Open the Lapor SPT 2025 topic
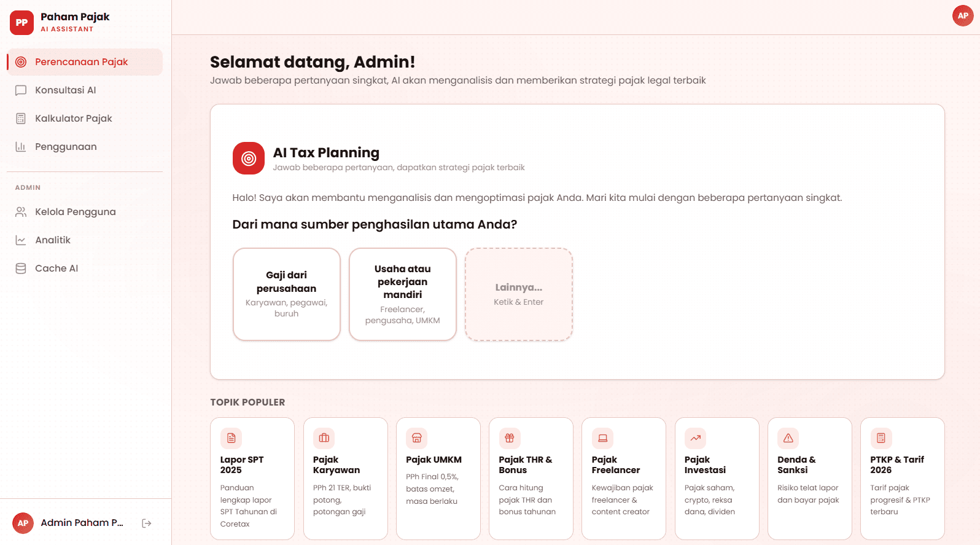This screenshot has height=545, width=980. 252,479
